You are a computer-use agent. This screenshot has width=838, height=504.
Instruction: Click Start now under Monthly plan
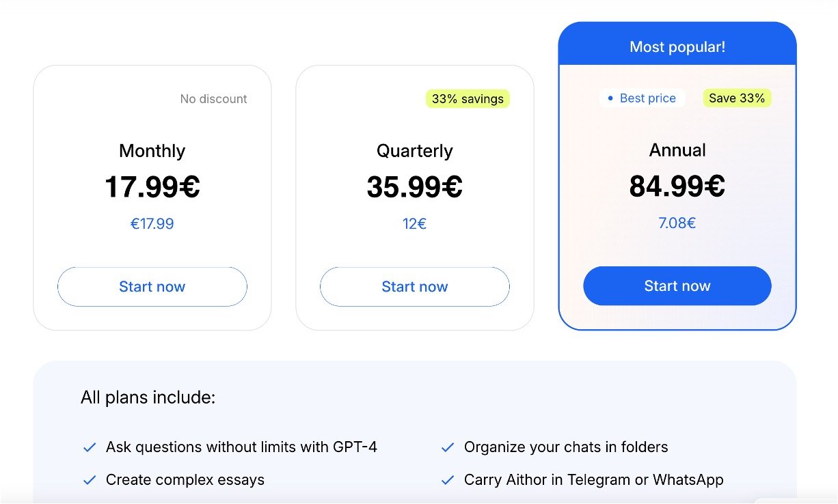[x=152, y=287]
